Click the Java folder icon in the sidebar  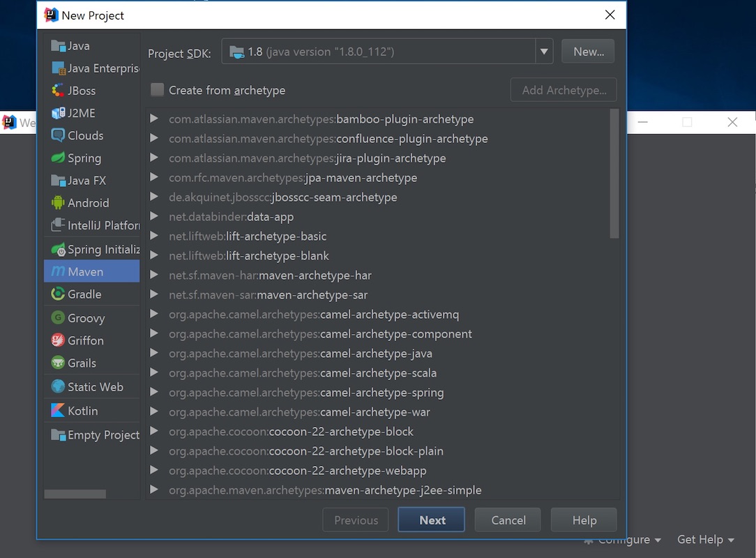coord(58,46)
